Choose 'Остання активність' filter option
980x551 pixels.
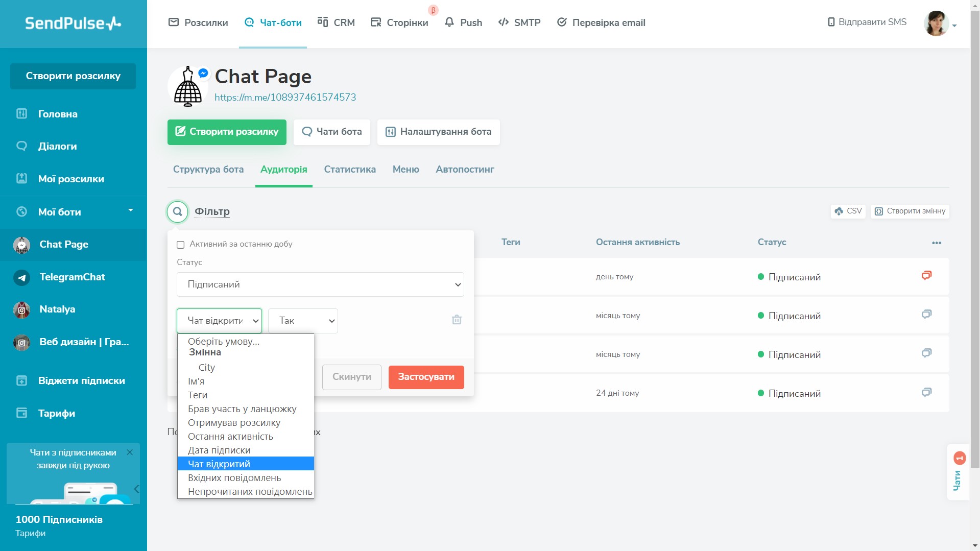coord(246,436)
